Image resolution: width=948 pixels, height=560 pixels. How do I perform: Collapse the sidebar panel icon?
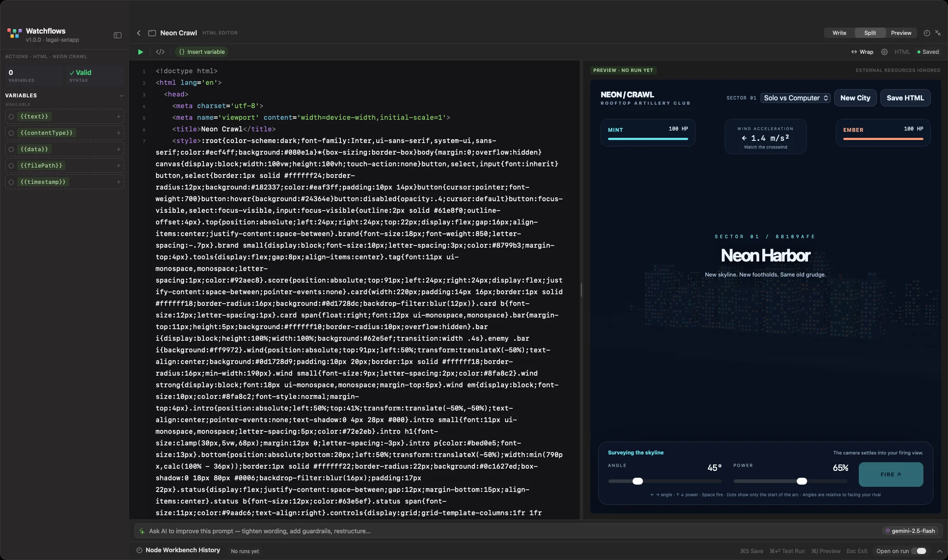tap(118, 35)
